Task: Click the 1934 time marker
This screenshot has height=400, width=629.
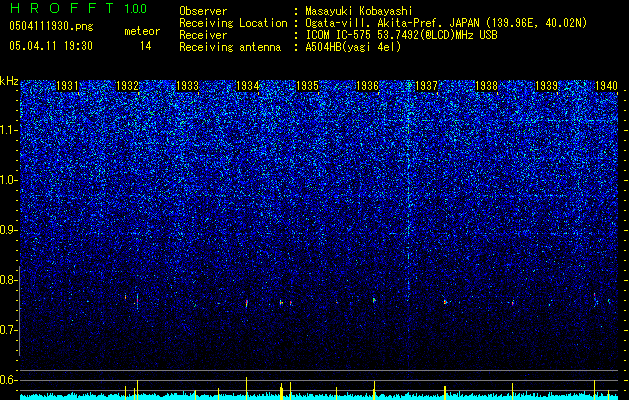Action: (x=248, y=86)
